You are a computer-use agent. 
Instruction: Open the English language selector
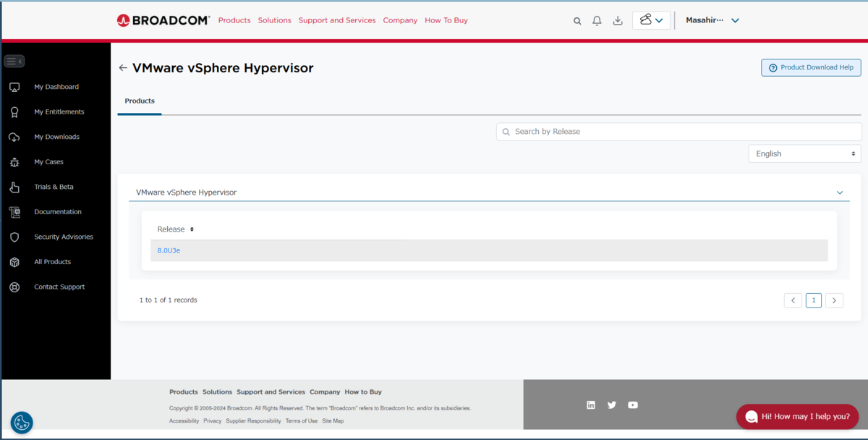pyautogui.click(x=804, y=153)
